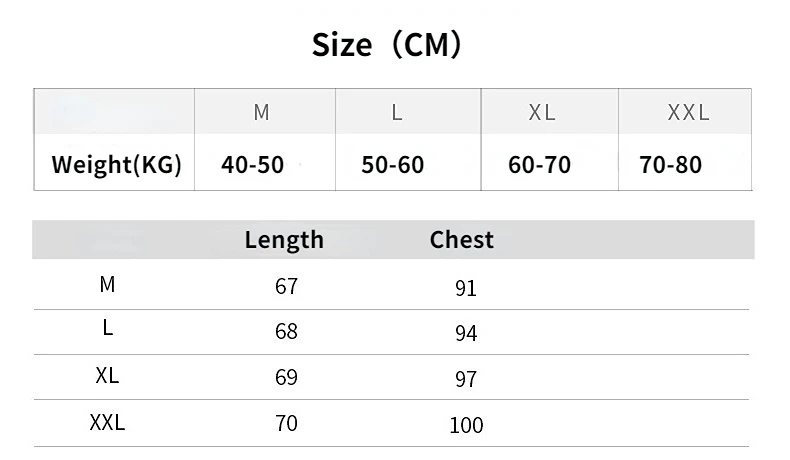Select the M column header in weight table
The height and width of the screenshot is (460, 790).
point(261,112)
